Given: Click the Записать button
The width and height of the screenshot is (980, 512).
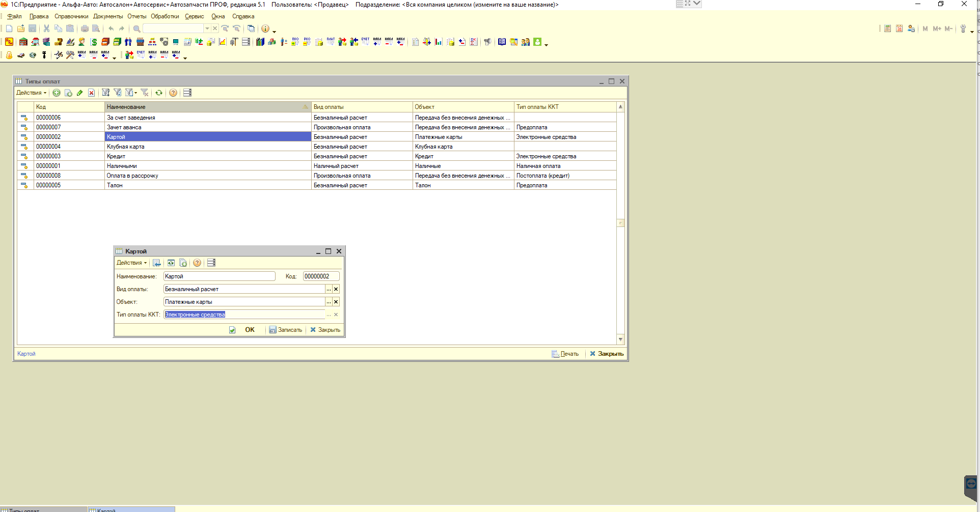Looking at the screenshot, I should (x=286, y=330).
